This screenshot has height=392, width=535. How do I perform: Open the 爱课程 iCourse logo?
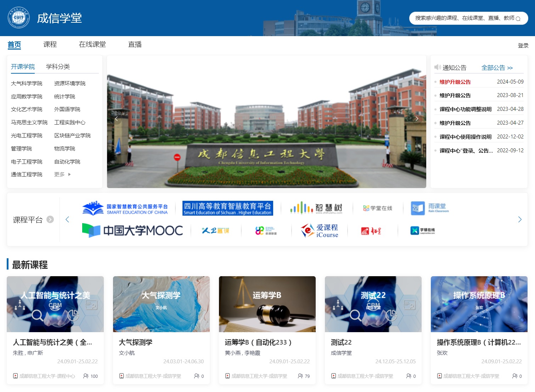(320, 231)
